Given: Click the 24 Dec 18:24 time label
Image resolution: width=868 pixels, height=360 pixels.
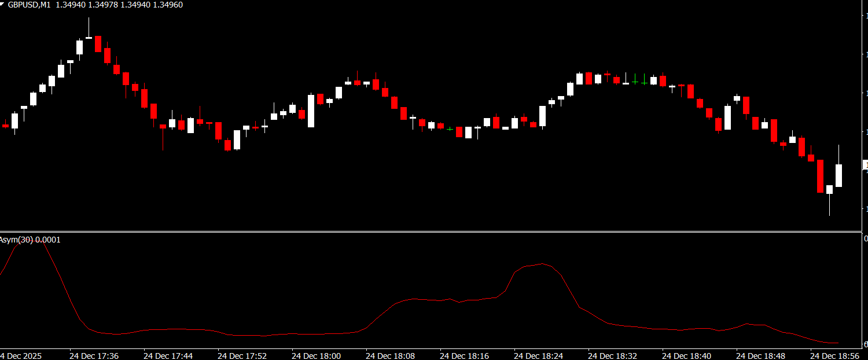Looking at the screenshot, I should [x=538, y=355].
